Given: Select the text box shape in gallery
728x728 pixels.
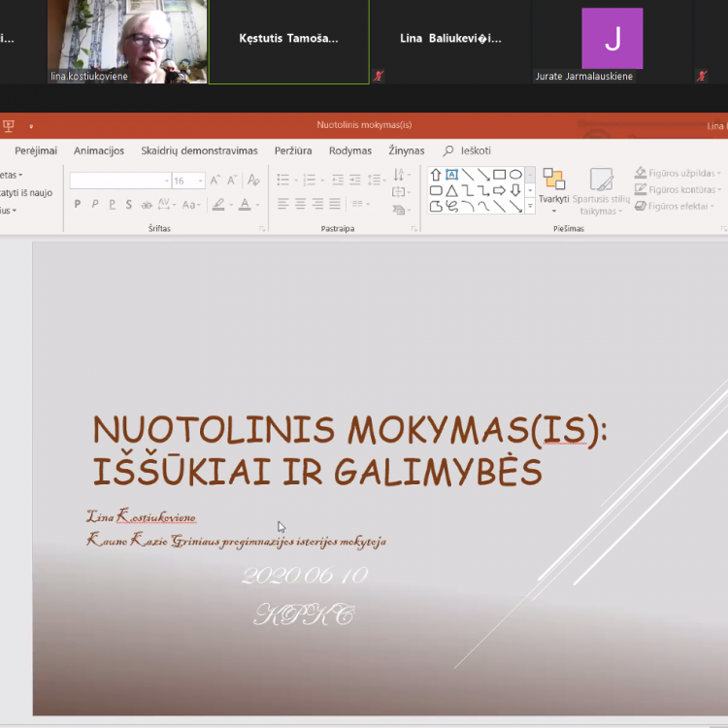Looking at the screenshot, I should click(451, 175).
